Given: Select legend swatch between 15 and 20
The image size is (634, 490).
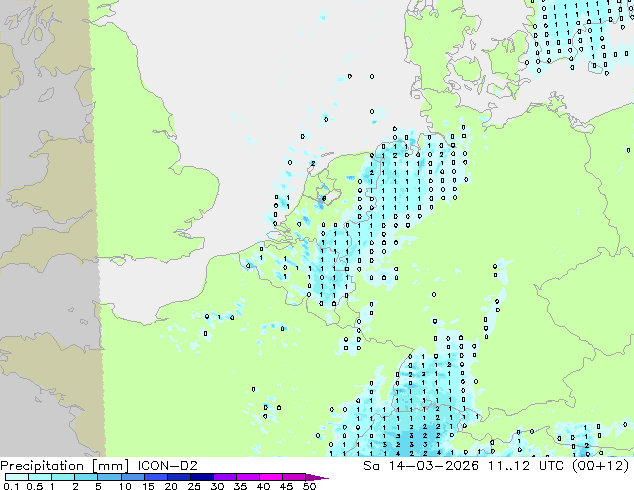Looking at the screenshot, I should (155, 477).
